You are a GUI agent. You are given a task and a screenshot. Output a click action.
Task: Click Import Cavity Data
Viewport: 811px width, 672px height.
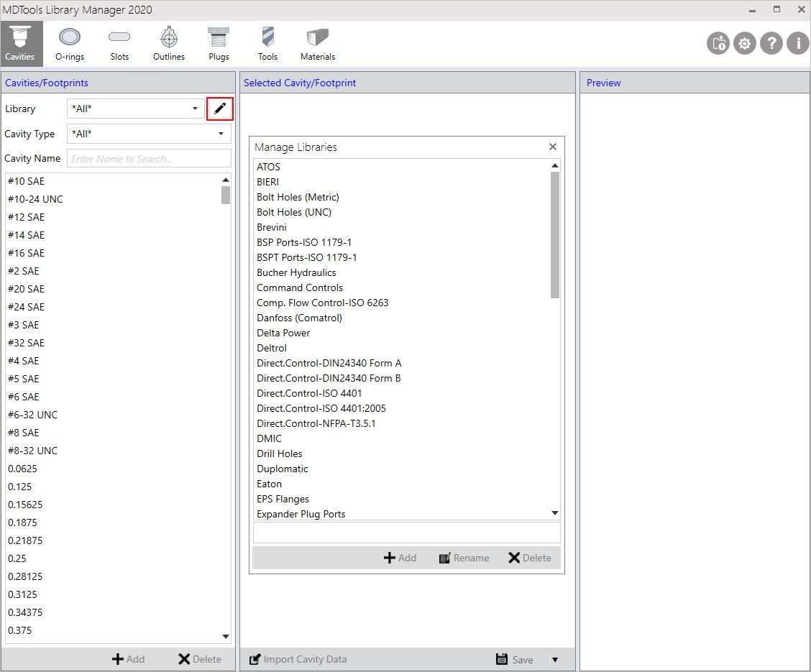(298, 659)
